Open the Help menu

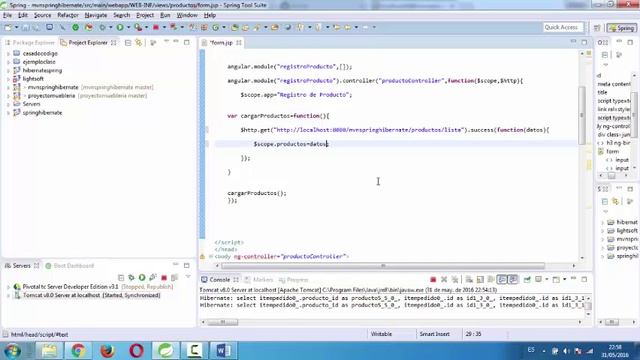point(210,15)
